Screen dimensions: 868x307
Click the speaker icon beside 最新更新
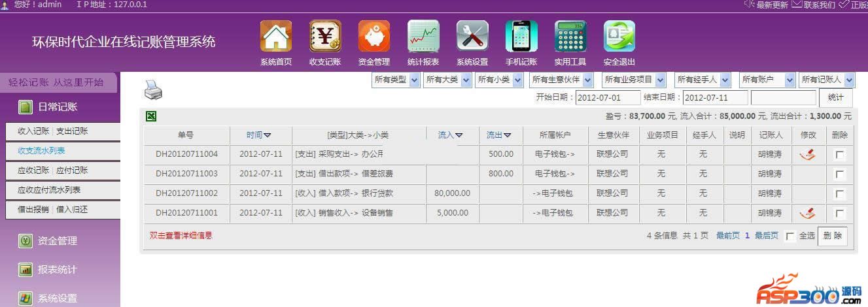click(750, 5)
